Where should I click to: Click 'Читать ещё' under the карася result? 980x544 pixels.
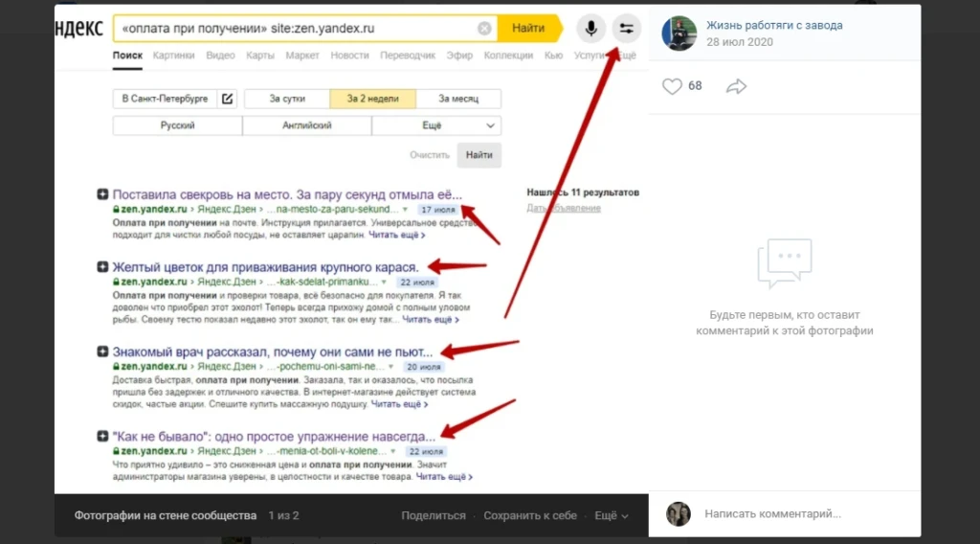click(431, 320)
